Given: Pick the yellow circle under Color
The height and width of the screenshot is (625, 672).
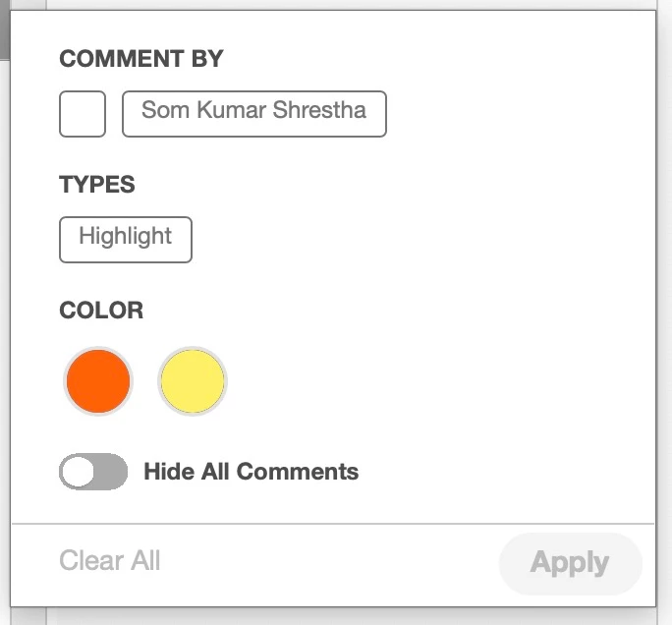Looking at the screenshot, I should pyautogui.click(x=193, y=381).
